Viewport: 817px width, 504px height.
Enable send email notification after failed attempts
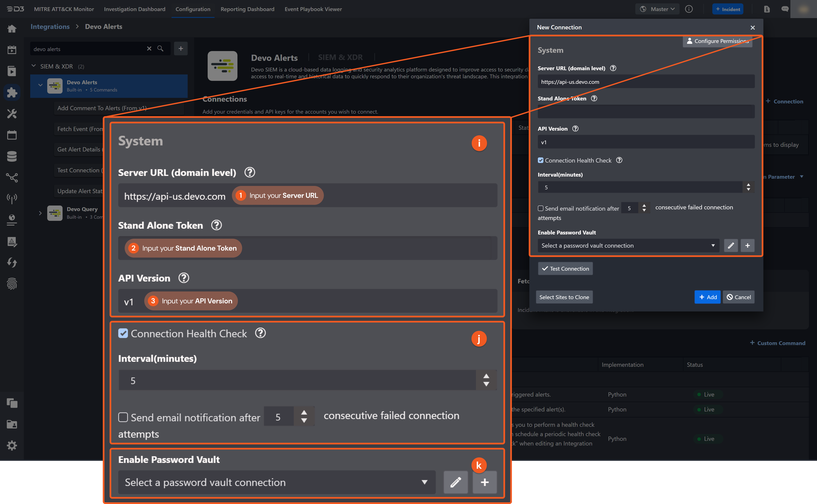coord(123,417)
